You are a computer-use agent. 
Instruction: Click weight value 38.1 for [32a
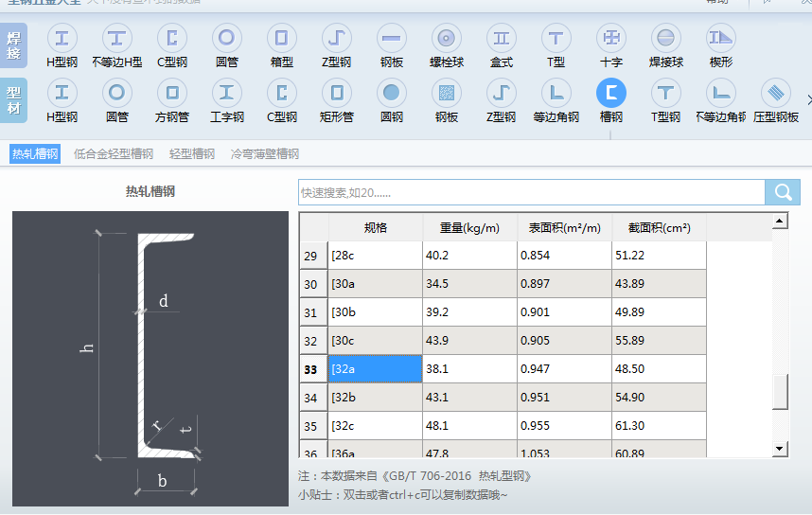[469, 369]
